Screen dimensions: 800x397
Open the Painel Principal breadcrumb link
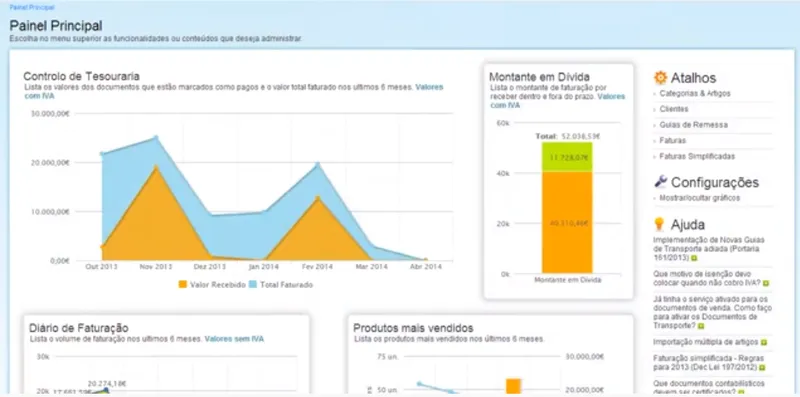pos(32,8)
